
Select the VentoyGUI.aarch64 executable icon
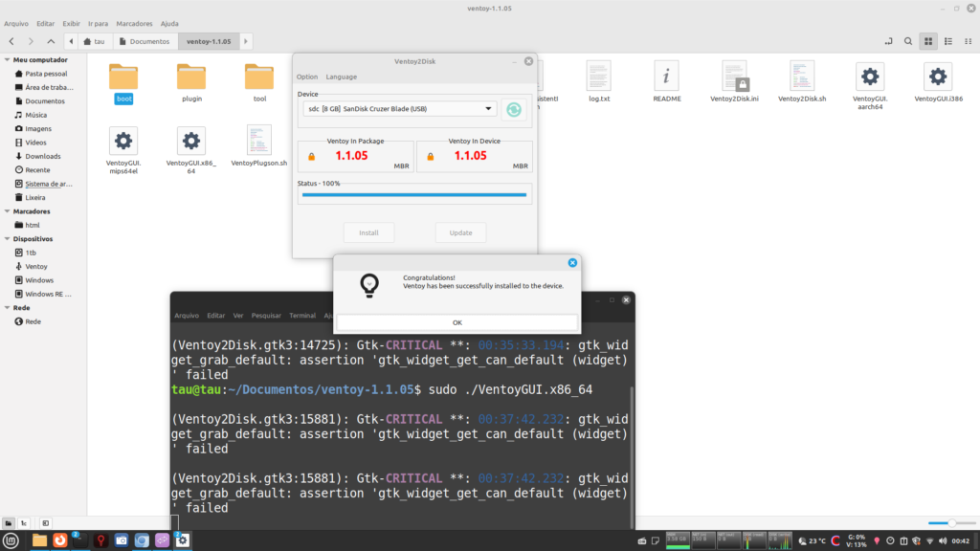tap(870, 77)
